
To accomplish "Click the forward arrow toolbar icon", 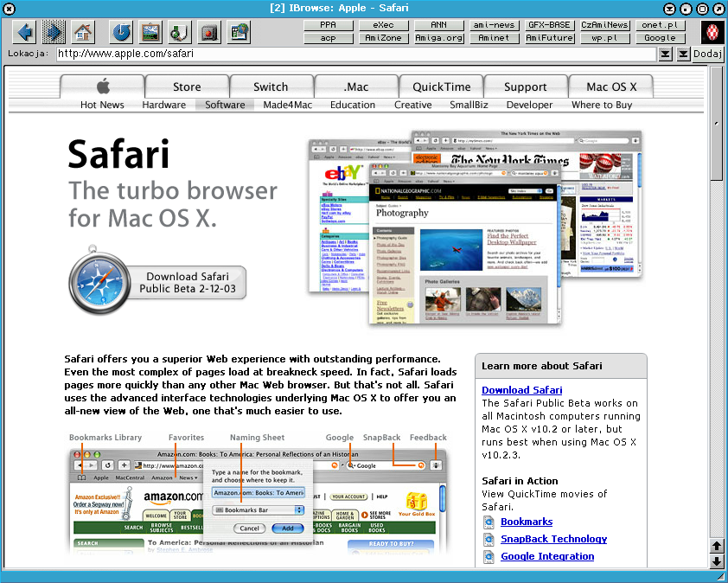I will (x=54, y=32).
